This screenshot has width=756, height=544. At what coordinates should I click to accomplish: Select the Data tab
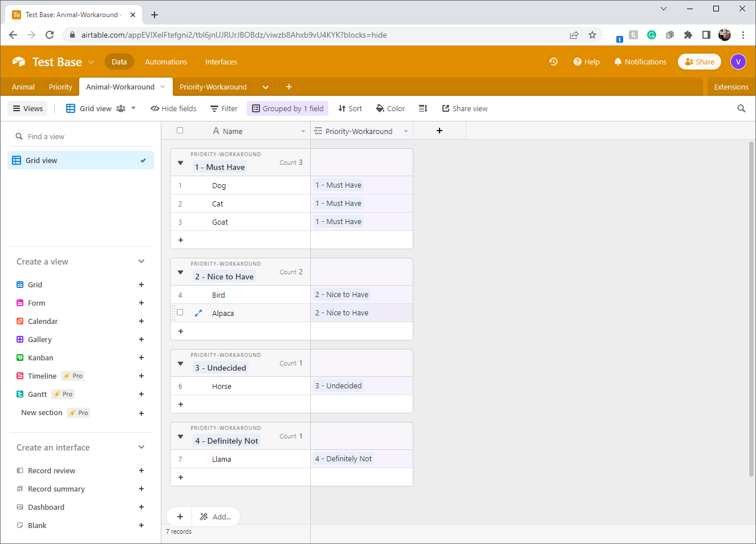point(119,62)
